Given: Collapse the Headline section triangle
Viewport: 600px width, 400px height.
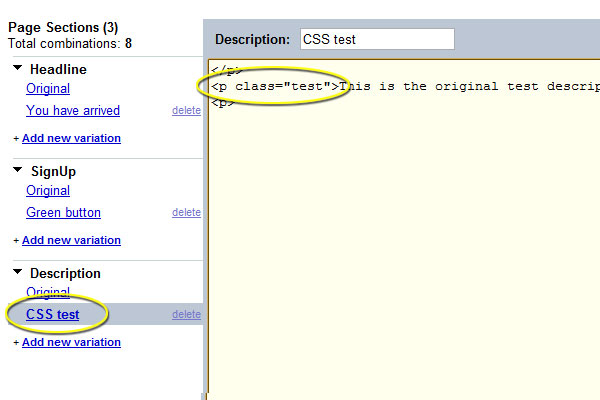Looking at the screenshot, I should pyautogui.click(x=19, y=69).
